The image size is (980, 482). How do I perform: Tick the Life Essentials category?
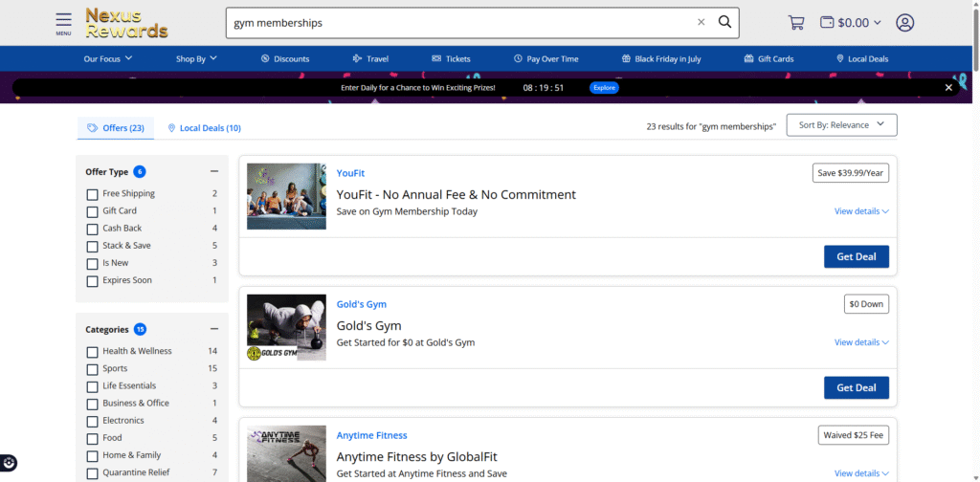pyautogui.click(x=92, y=387)
